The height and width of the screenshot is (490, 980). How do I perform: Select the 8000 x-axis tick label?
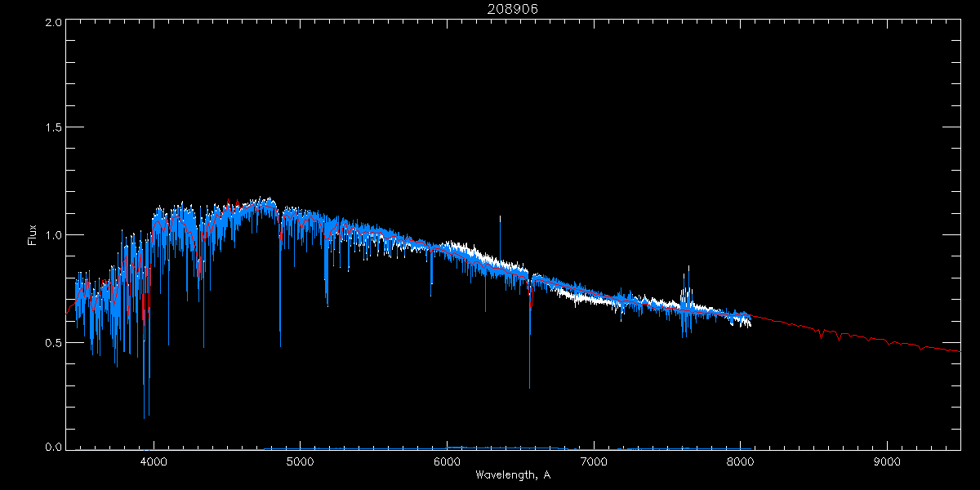click(x=740, y=461)
